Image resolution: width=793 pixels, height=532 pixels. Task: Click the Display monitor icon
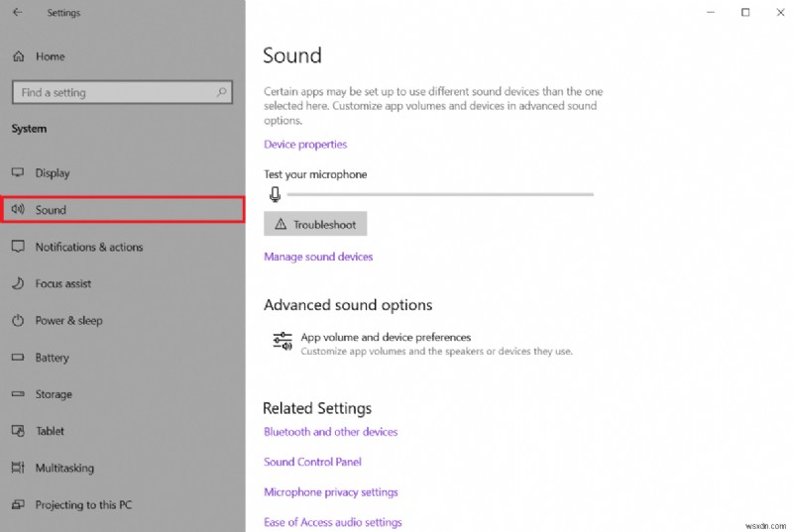tap(18, 172)
